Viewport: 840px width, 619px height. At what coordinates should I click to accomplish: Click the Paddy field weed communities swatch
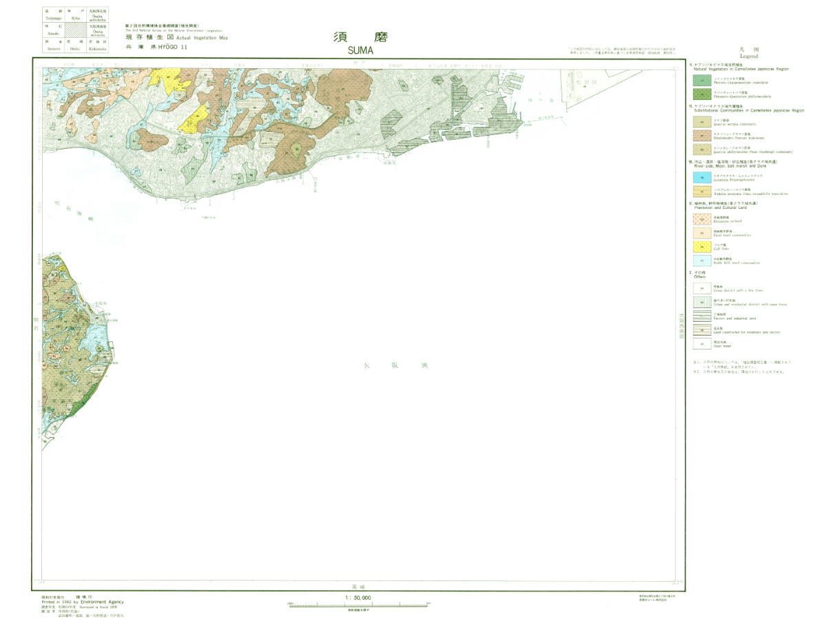coord(701,261)
